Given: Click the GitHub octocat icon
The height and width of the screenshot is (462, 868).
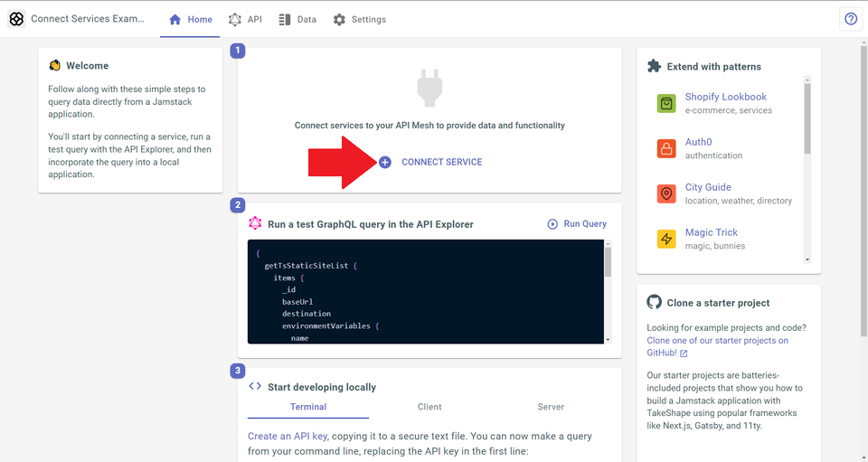Looking at the screenshot, I should [x=655, y=302].
